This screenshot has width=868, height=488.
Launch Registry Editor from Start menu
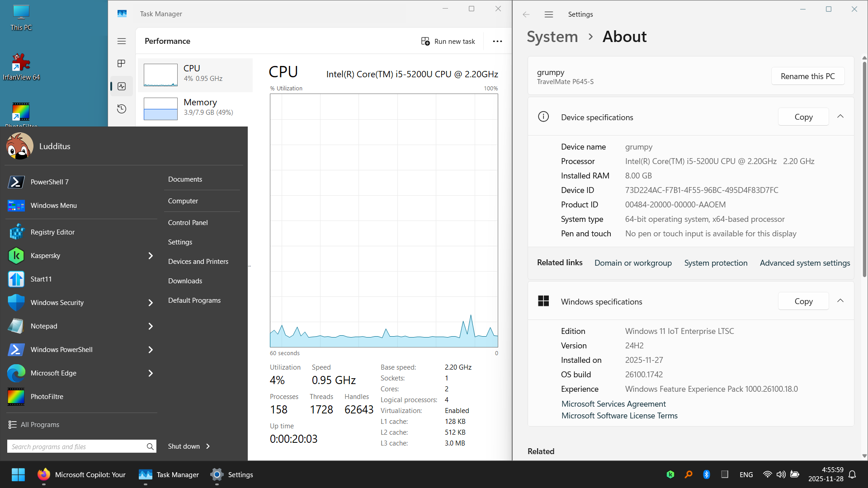pyautogui.click(x=52, y=232)
